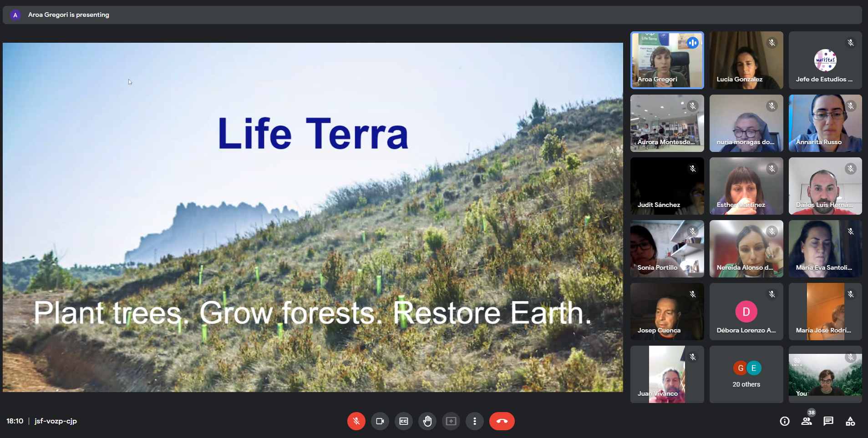Select Débora Lorenzo's avatar tile
This screenshot has height=438, width=868.
point(746,312)
